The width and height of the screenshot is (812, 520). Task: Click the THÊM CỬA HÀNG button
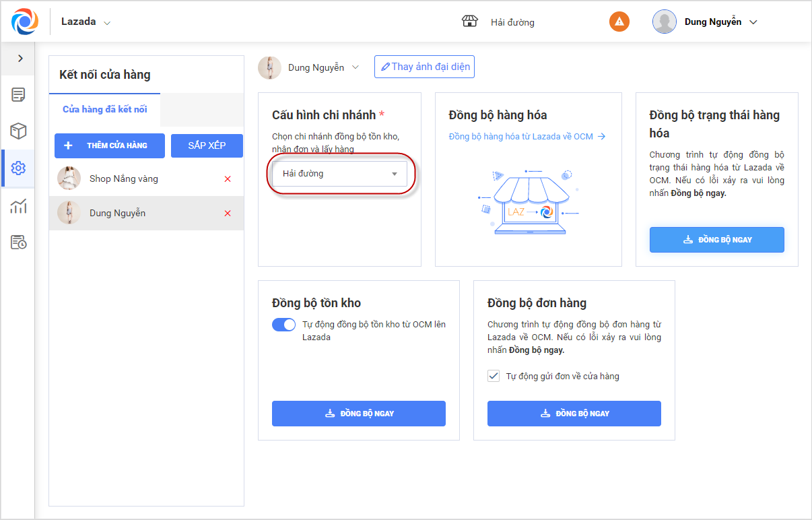click(x=109, y=145)
